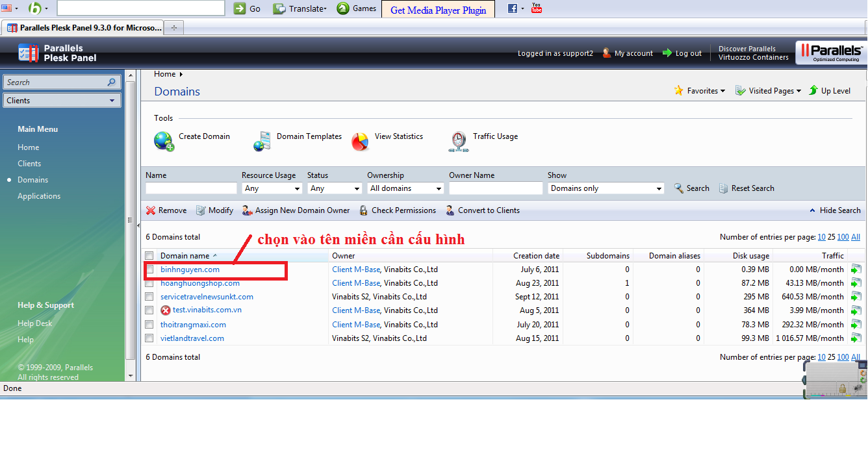Click the YouTube toolbar icon
The image size is (868, 452).
[x=536, y=8]
